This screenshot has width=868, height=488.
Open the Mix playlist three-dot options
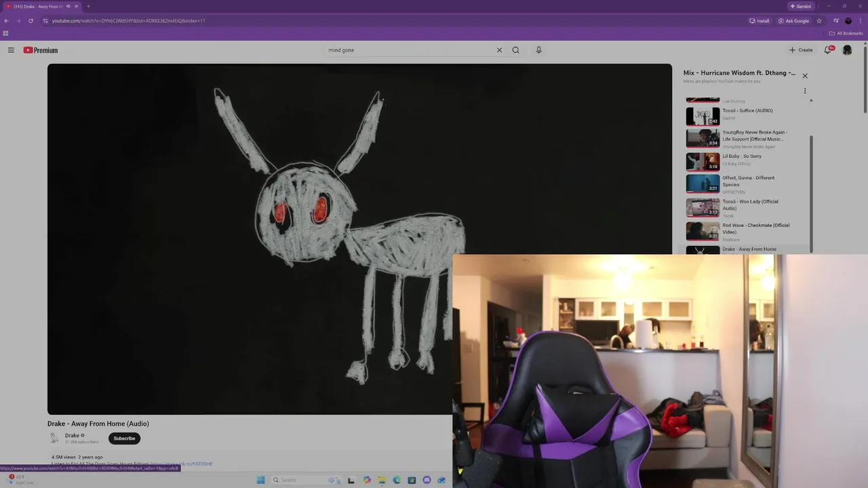pos(805,91)
